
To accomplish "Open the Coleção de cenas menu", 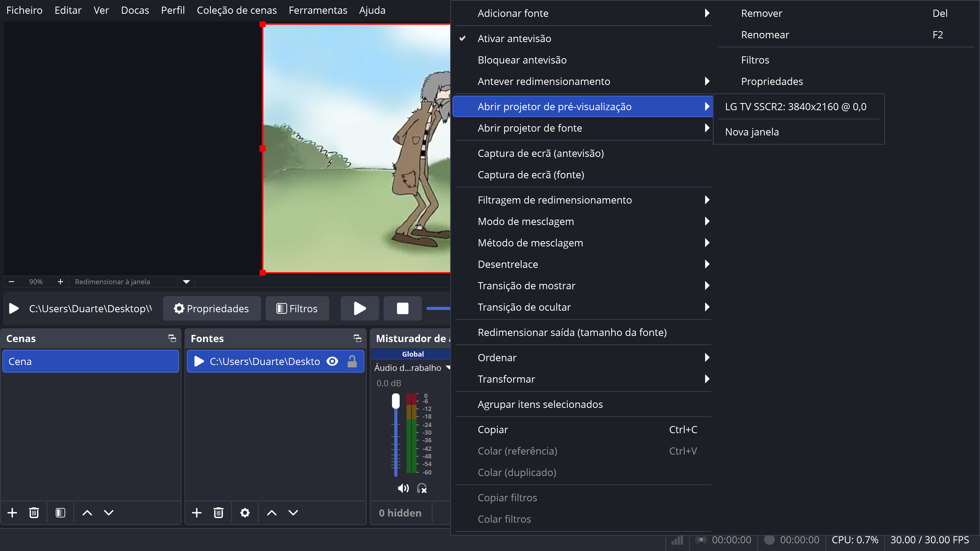I will [237, 10].
